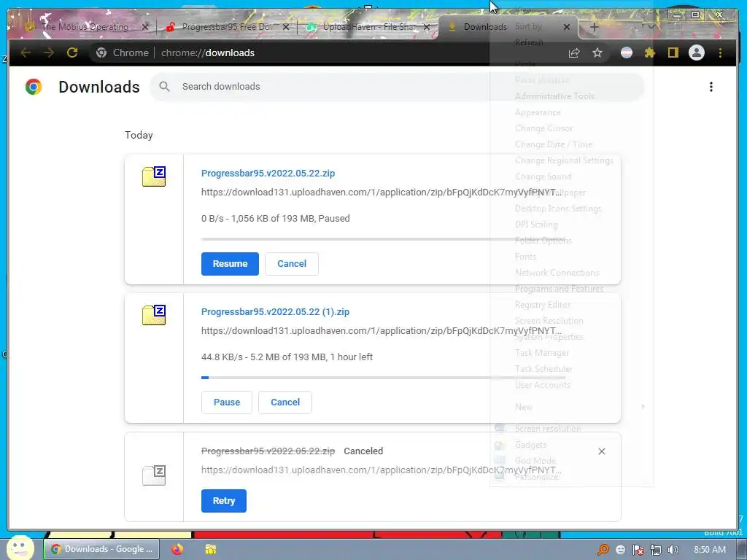Click the (1).zip download's source URL
The image size is (747, 560).
pos(381,331)
